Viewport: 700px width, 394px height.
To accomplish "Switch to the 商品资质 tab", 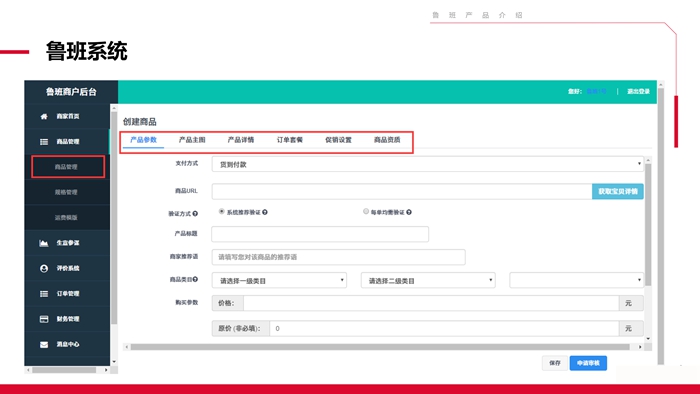I will pyautogui.click(x=387, y=140).
